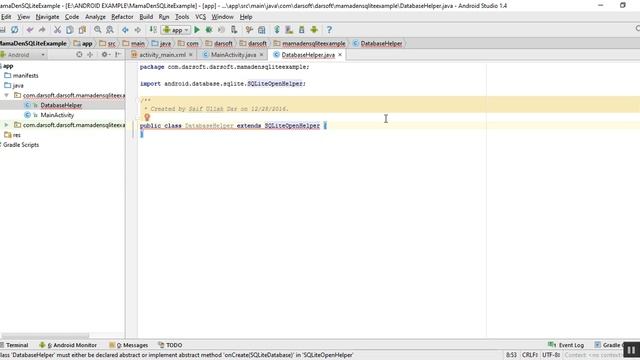Image resolution: width=640 pixels, height=360 pixels.
Task: Open the Android Device Monitor icon
Action: 314,30
